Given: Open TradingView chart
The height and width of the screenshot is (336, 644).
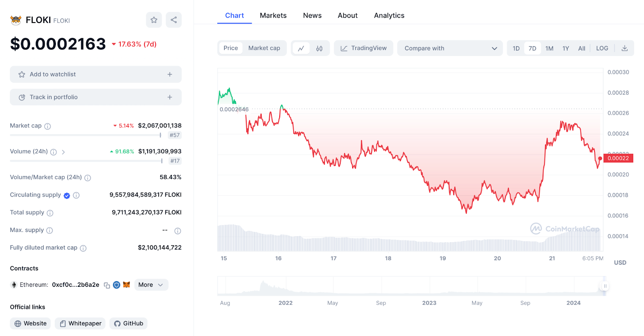Looking at the screenshot, I should point(363,48).
